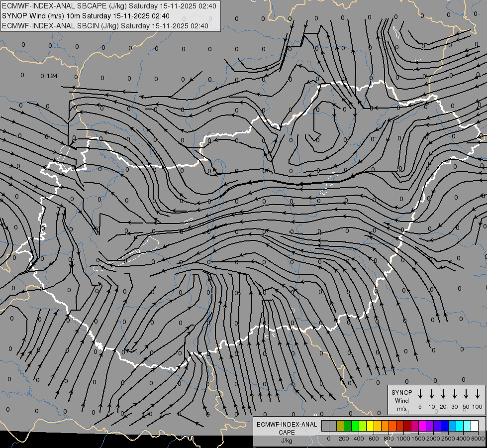Viewport: 487px width, 448px height.
Task: Click the 'SYNOP Wind m/s' legend label
Action: pos(401,400)
